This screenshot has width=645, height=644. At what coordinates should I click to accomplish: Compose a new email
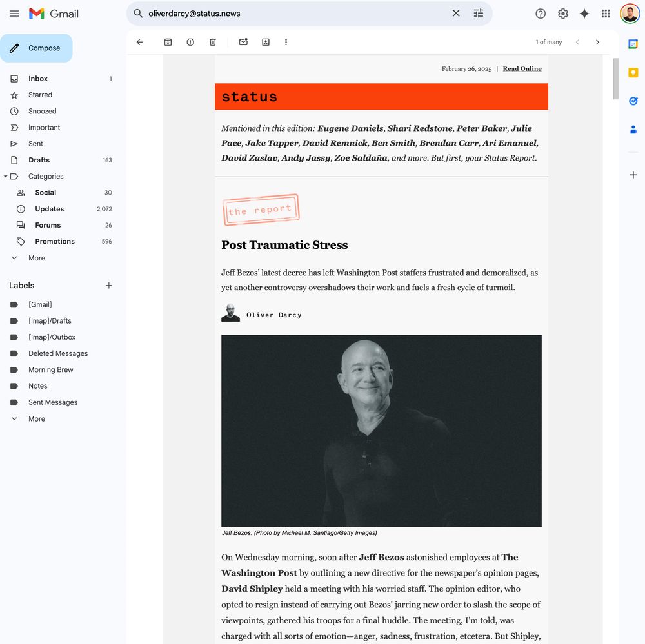click(x=36, y=48)
